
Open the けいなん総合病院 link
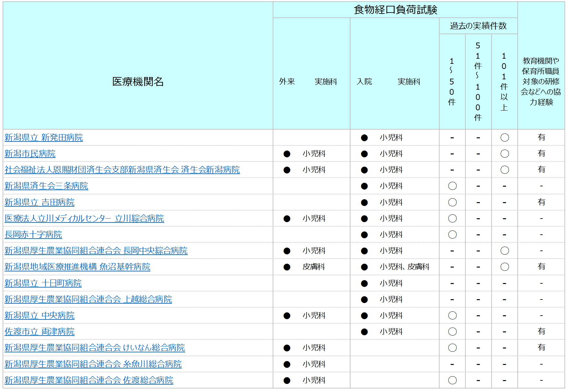95,348
